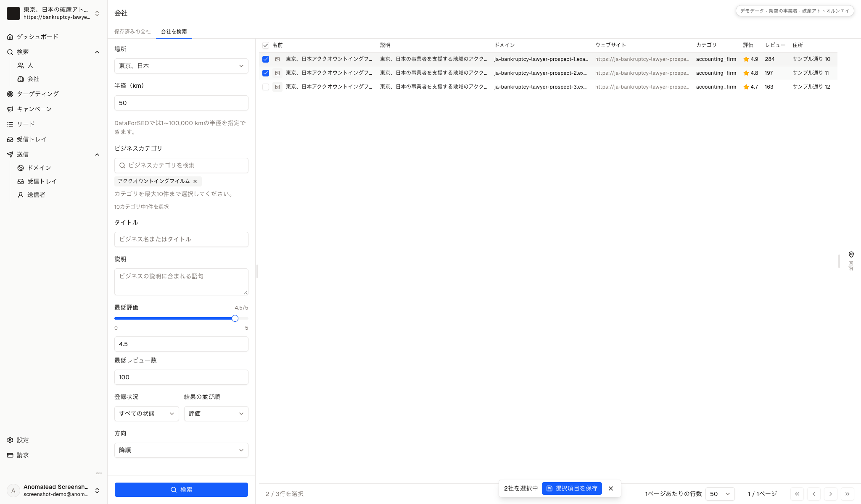
Task: Click the 受信トレイ inbox icon in sidebar
Action: (x=10, y=139)
